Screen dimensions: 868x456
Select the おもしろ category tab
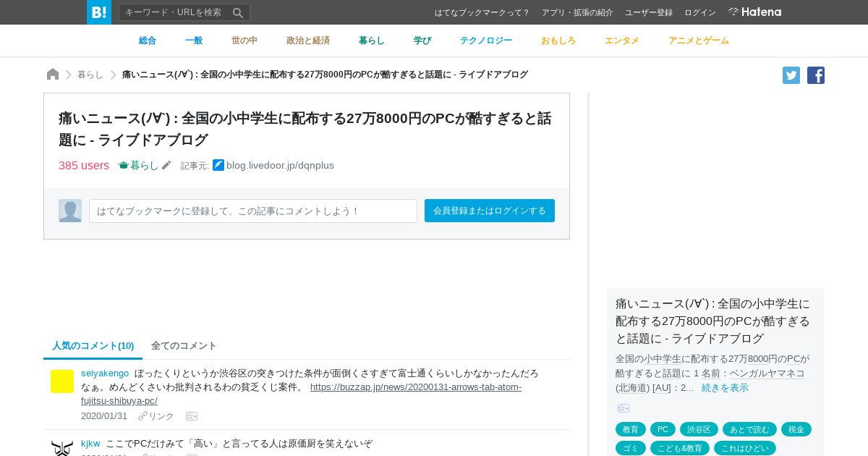coord(558,41)
